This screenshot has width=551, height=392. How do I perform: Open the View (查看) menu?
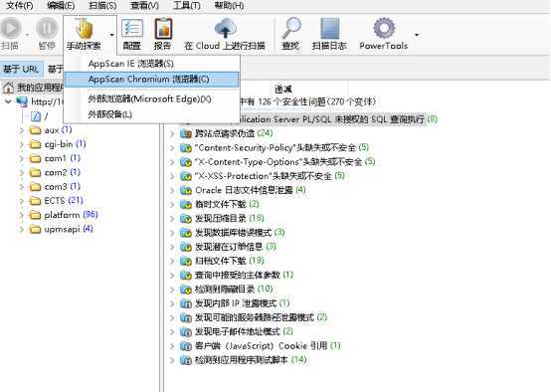click(x=144, y=5)
